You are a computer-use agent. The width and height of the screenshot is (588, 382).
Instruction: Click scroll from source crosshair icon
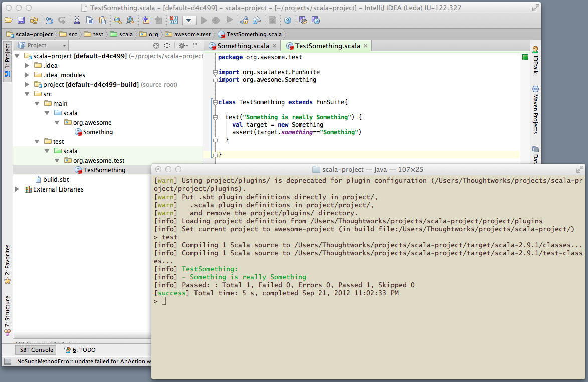156,45
